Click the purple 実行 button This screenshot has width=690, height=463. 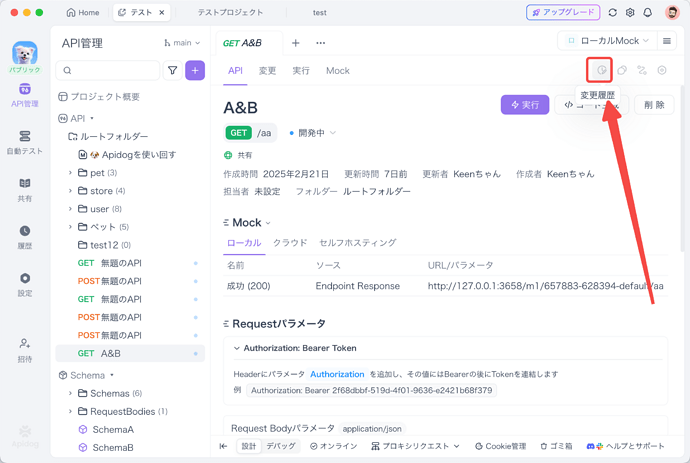pos(524,105)
